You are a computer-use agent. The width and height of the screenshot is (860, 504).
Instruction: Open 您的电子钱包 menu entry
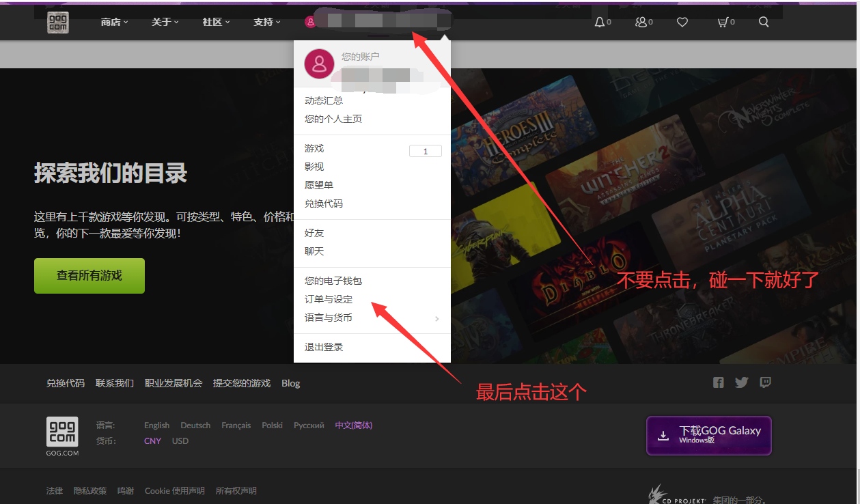[333, 281]
